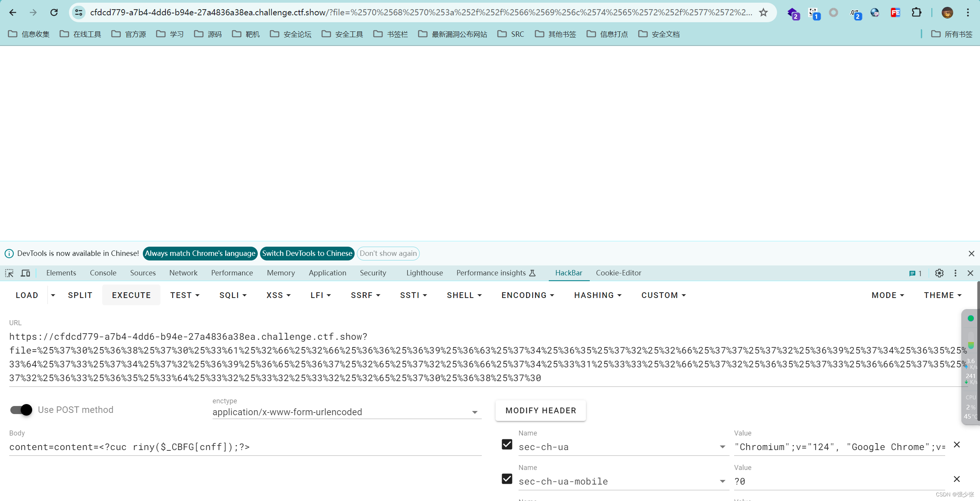
Task: Expand the enctype dropdown
Action: pyautogui.click(x=474, y=413)
